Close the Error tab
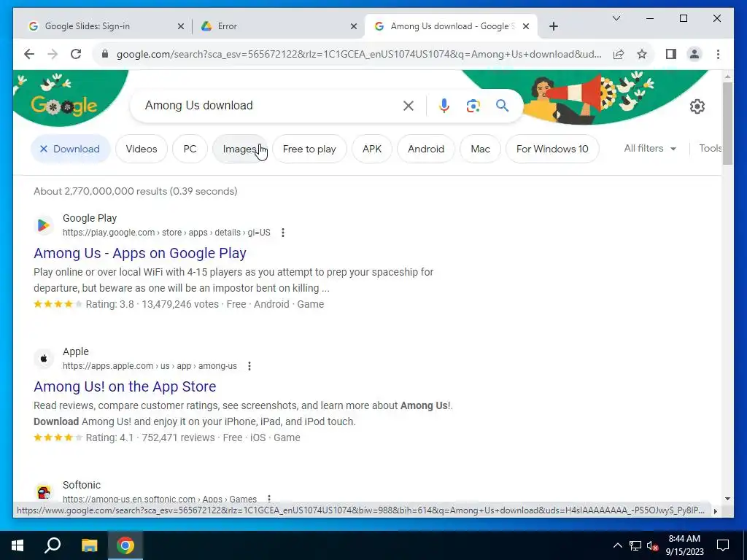747x560 pixels. pyautogui.click(x=354, y=27)
